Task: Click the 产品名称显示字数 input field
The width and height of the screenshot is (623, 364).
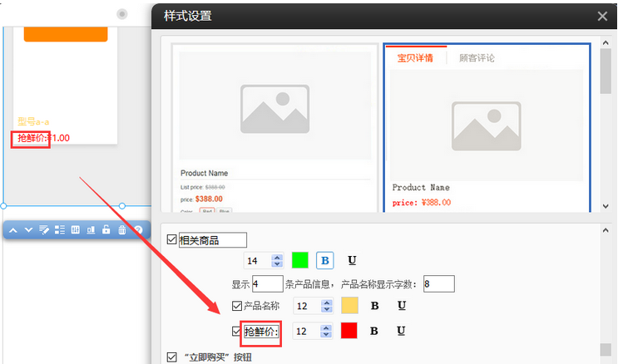Action: pos(438,284)
